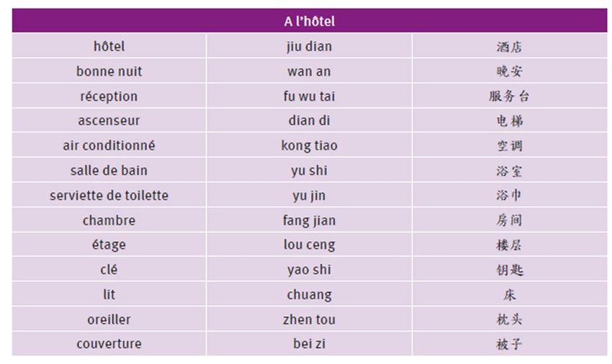Viewport: 612px width, 364px height.
Task: Click the "air conditionné" cell
Action: pos(109,145)
